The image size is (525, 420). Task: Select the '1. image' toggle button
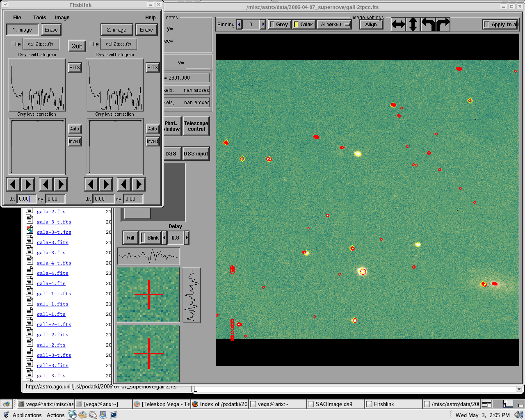coord(23,30)
